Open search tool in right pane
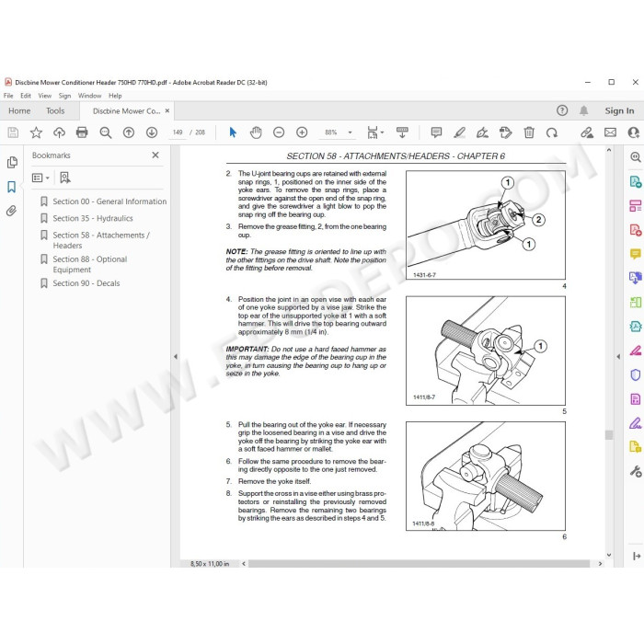Viewport: 644px width, 644px height. 636,157
